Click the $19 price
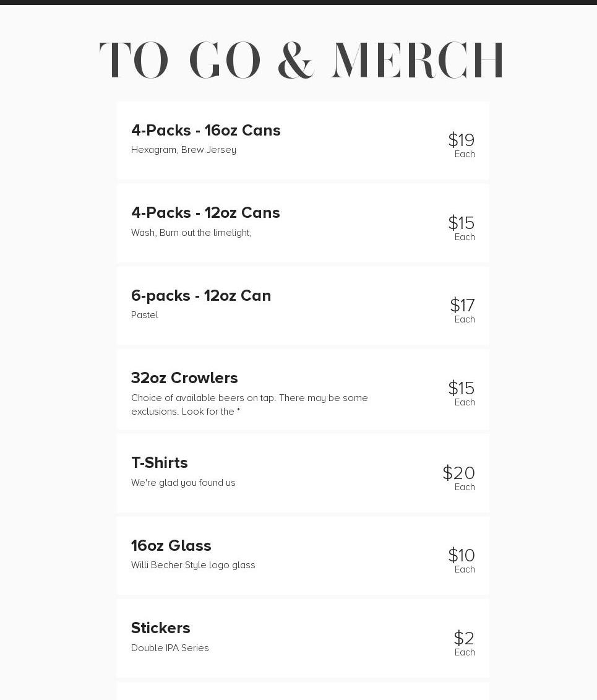597x700 pixels. click(x=461, y=140)
